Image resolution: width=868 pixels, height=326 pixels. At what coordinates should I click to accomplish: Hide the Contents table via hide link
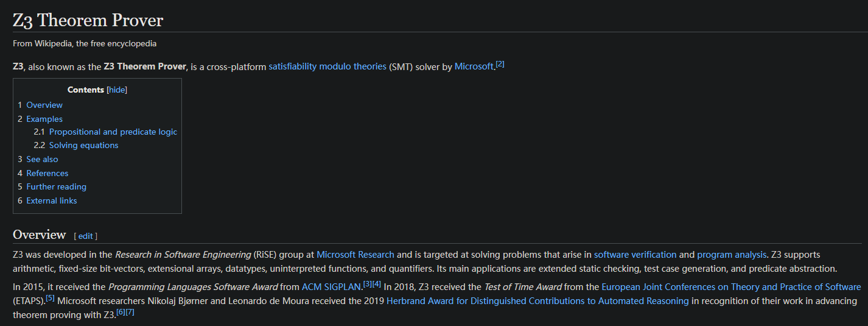point(117,90)
